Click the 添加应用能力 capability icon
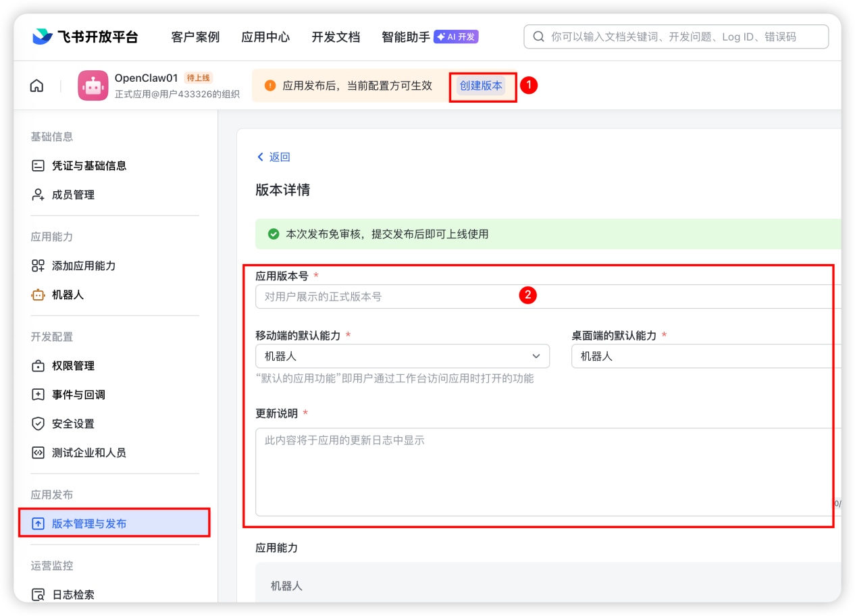 click(38, 265)
